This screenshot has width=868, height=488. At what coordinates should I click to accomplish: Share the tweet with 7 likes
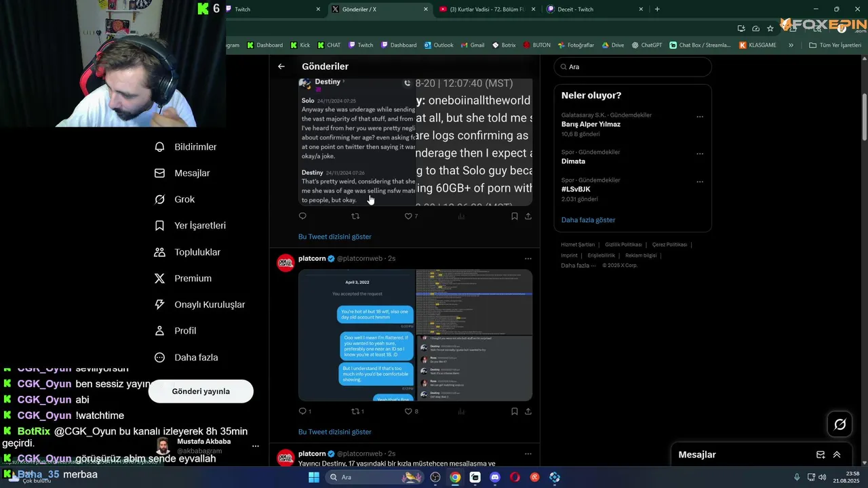pos(528,216)
